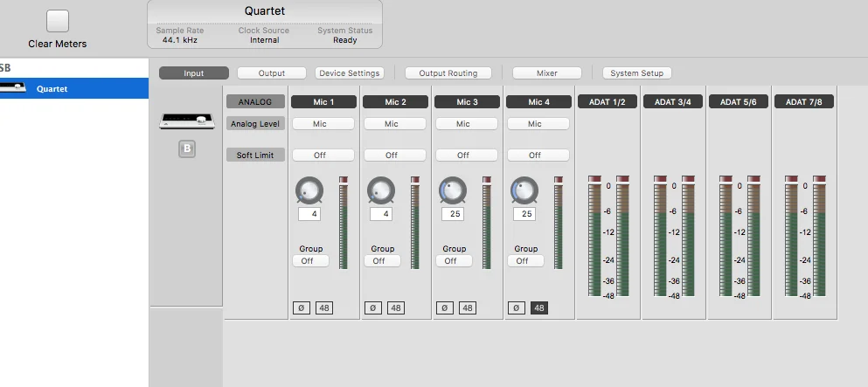Screen dimensions: 868x387
Task: Click the Mic 2 channel label
Action: [395, 101]
